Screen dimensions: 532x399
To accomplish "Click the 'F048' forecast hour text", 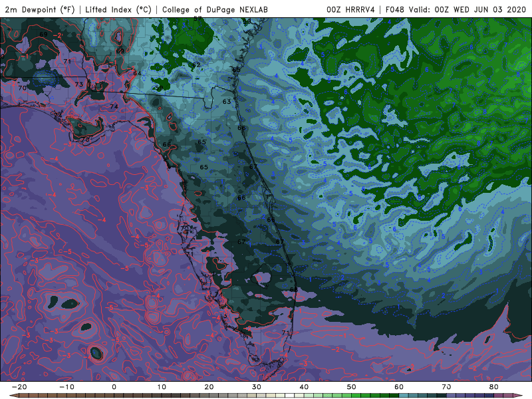I will tap(395, 10).
